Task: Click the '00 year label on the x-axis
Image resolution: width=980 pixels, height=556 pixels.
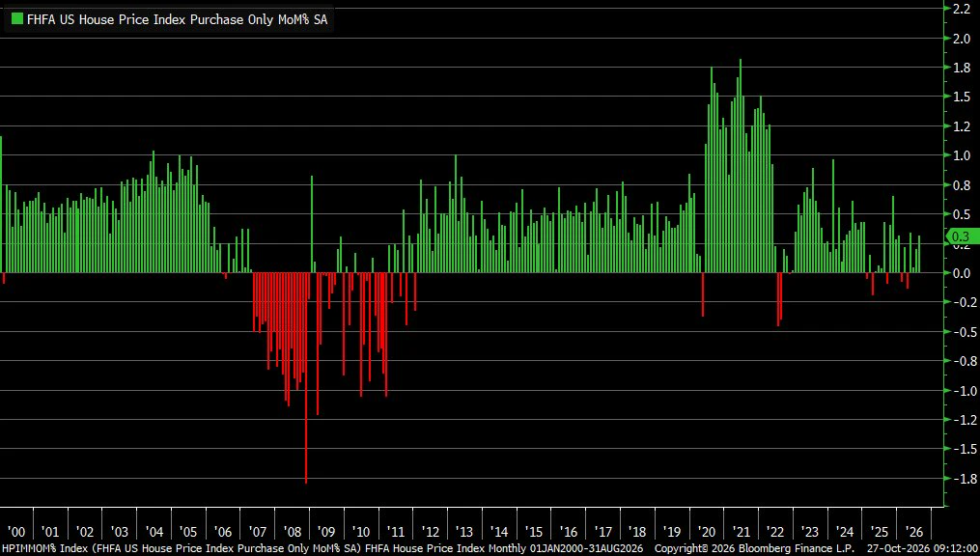Action: tap(15, 532)
